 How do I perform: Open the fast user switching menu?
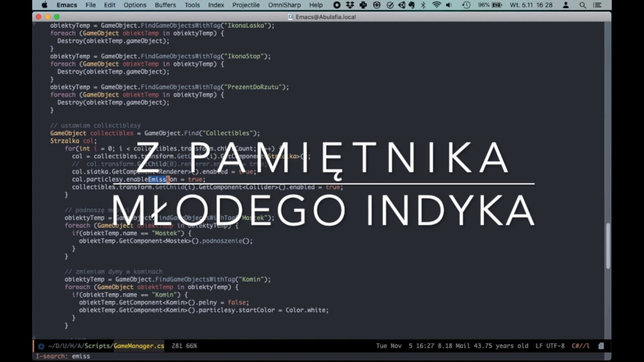point(565,5)
